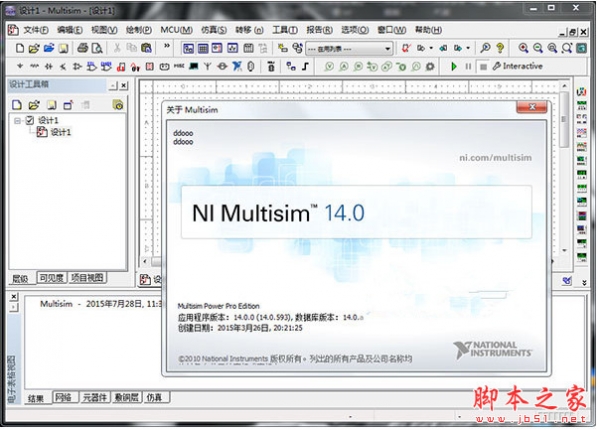This screenshot has height=430, width=600.
Task: Open the MCU(M) menu
Action: pyautogui.click(x=176, y=30)
